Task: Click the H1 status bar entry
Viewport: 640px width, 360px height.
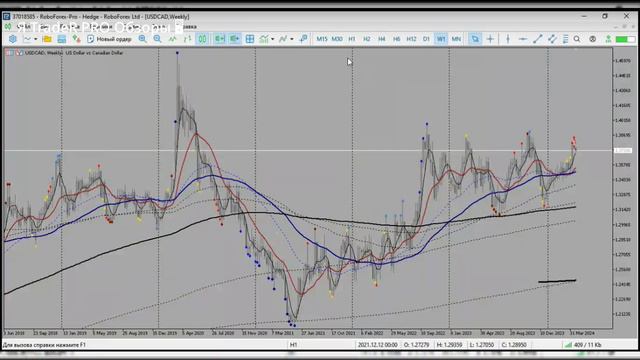Action: coord(293,345)
